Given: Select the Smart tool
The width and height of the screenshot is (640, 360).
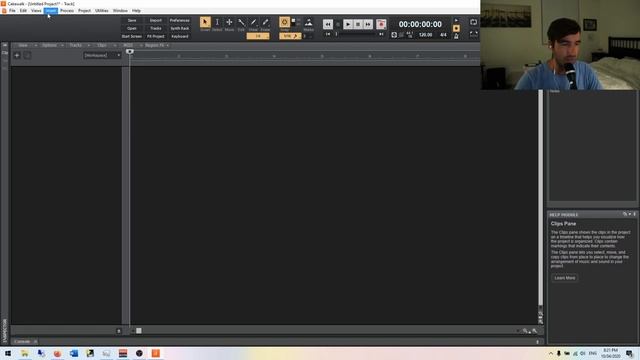Looking at the screenshot, I should [x=205, y=22].
